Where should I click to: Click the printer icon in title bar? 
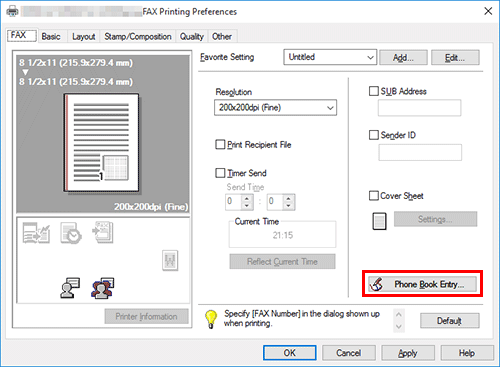pos(13,12)
